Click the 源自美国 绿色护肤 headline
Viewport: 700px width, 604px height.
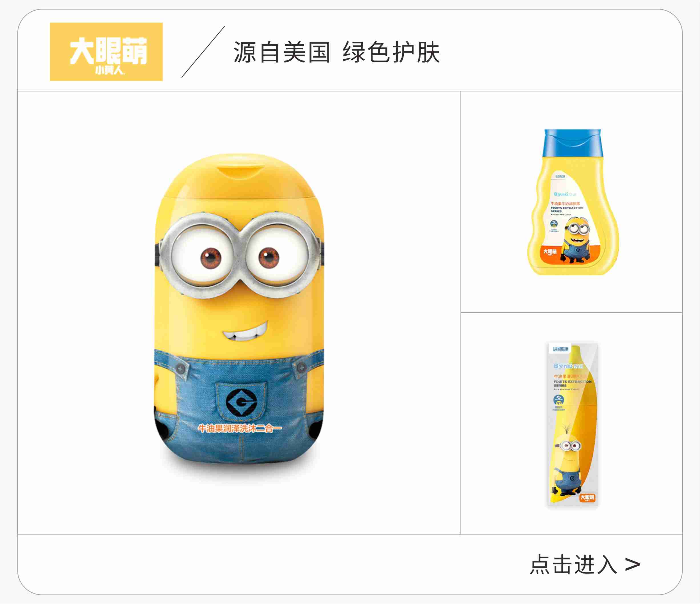pos(337,52)
